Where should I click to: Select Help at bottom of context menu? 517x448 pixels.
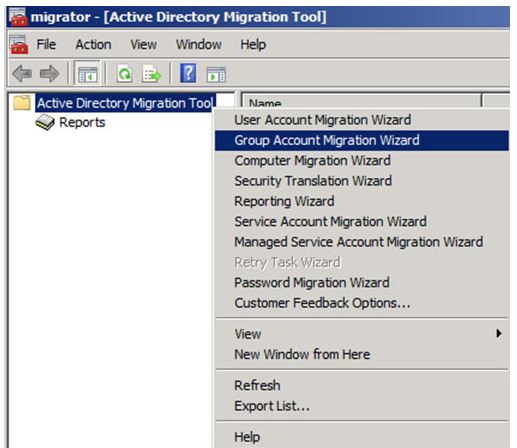(362, 437)
